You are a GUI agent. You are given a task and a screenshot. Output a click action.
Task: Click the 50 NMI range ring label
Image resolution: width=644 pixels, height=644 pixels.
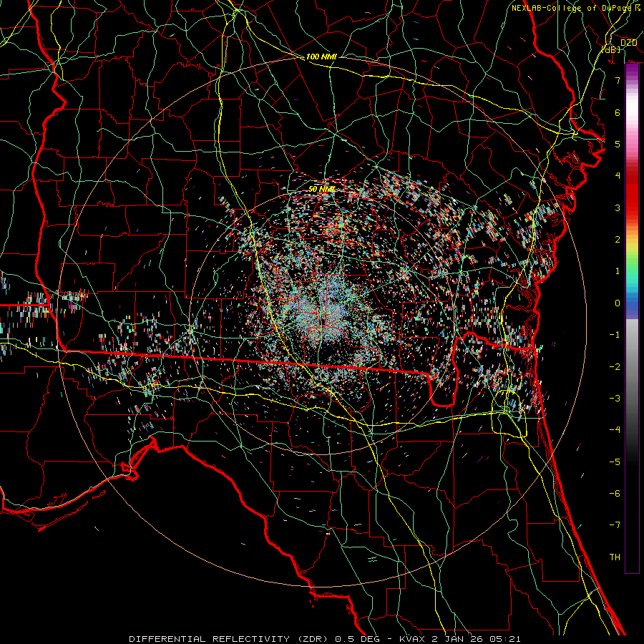(x=321, y=189)
